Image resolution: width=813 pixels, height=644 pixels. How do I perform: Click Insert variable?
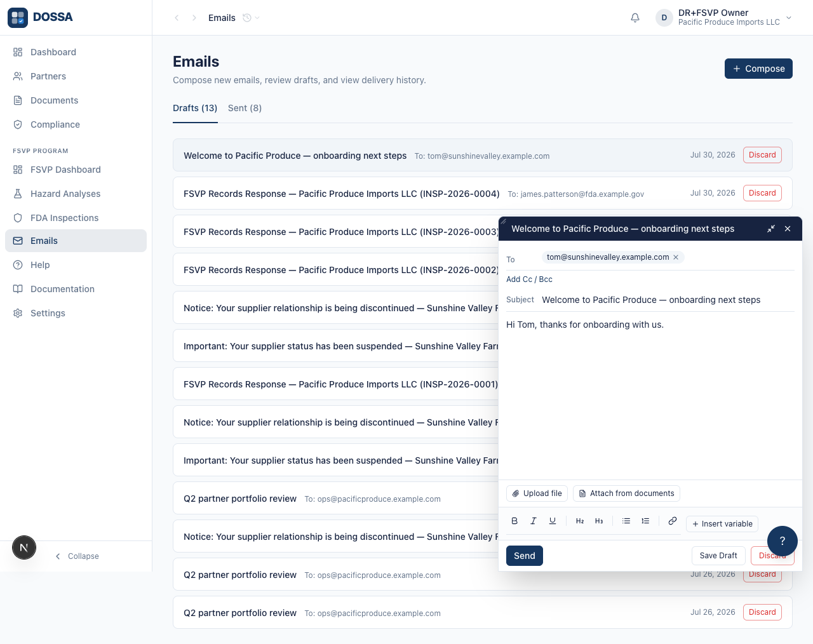722,524
